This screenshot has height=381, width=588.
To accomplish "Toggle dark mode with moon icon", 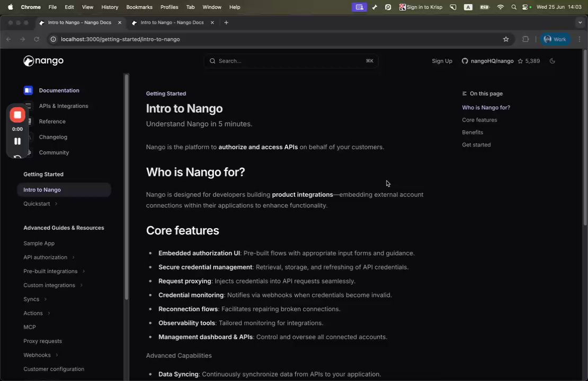I will point(553,61).
